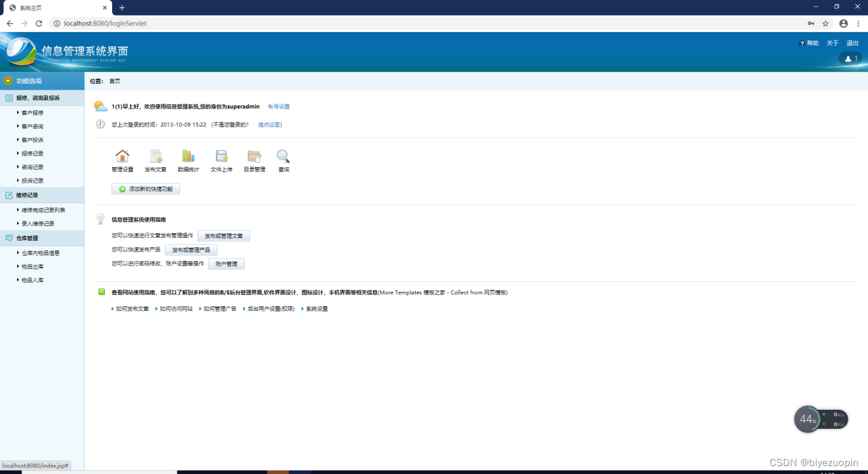Open 报修记录 in the sidebar
Screen dimensions: 868x474
pyautogui.click(x=32, y=153)
